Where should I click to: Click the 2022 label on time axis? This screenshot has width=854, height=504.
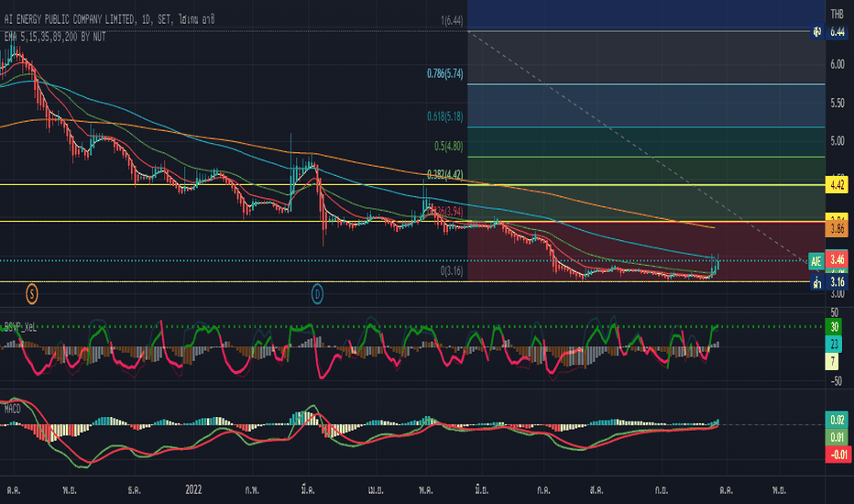click(193, 489)
